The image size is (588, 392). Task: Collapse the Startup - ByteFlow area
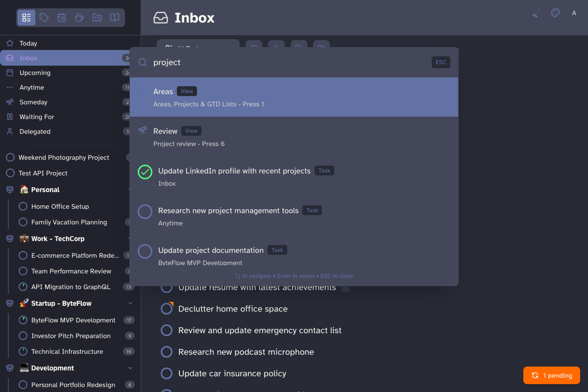[x=130, y=303]
